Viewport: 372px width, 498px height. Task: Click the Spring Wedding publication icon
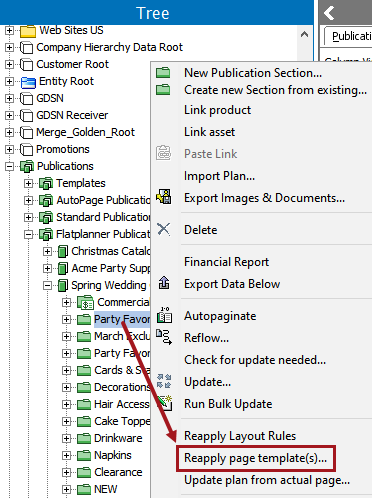click(63, 285)
